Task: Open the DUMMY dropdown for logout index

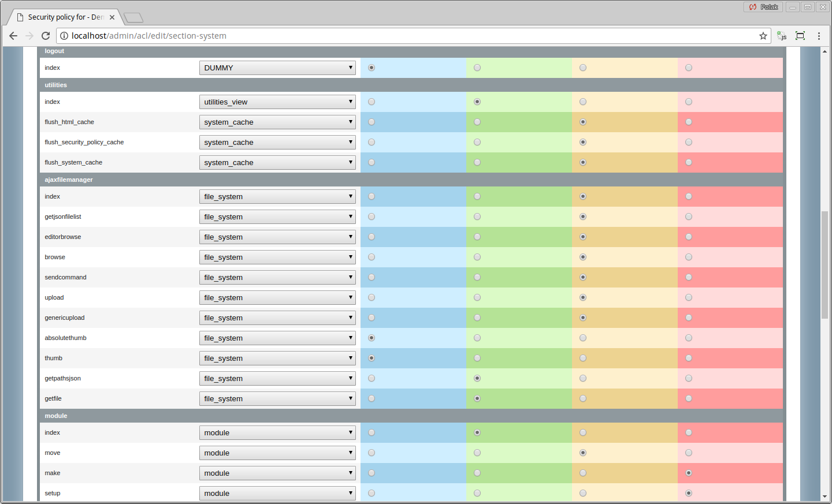Action: point(277,68)
